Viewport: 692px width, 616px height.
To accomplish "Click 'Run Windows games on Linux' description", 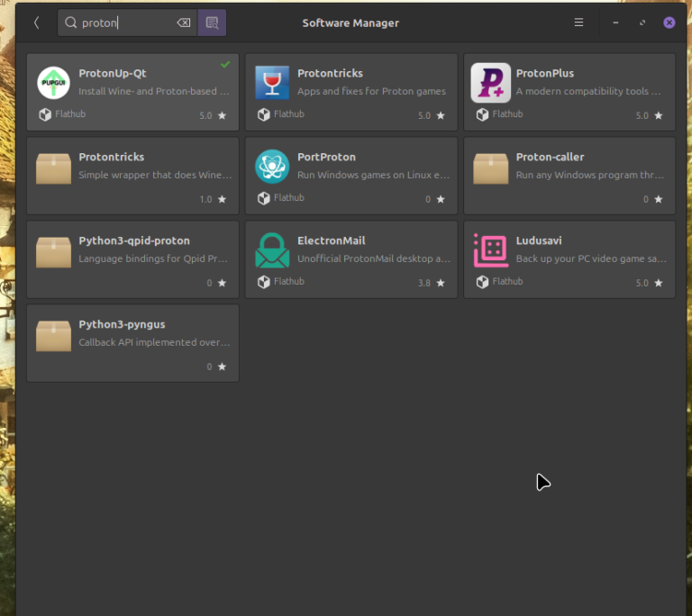I will point(373,176).
